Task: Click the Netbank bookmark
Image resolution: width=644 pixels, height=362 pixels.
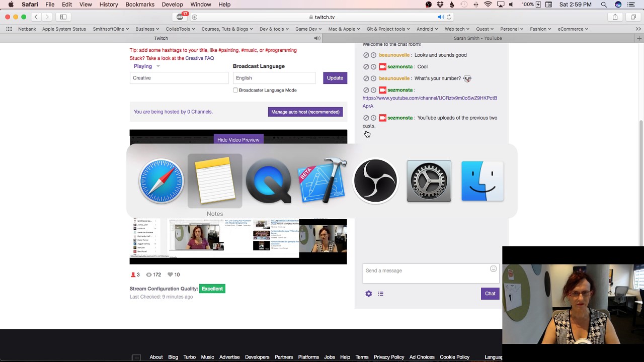Action: click(27, 29)
